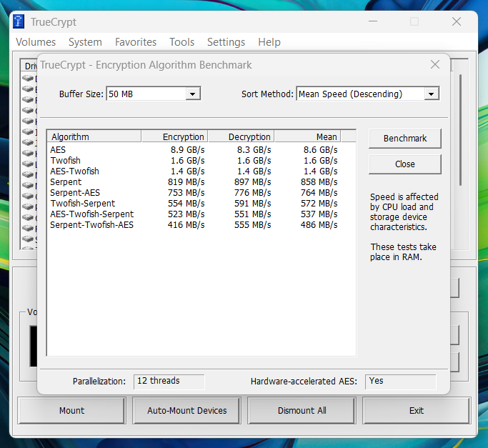Run the Benchmark button

tap(405, 138)
